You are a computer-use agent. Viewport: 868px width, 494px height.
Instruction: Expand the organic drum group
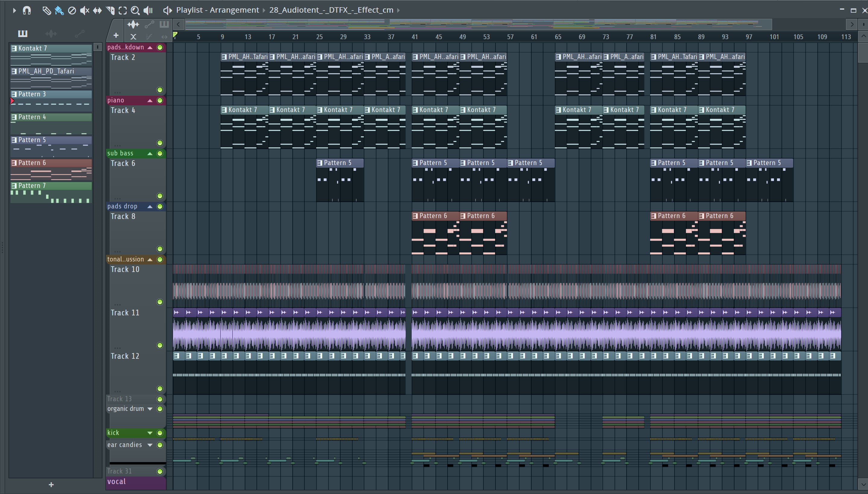(150, 409)
